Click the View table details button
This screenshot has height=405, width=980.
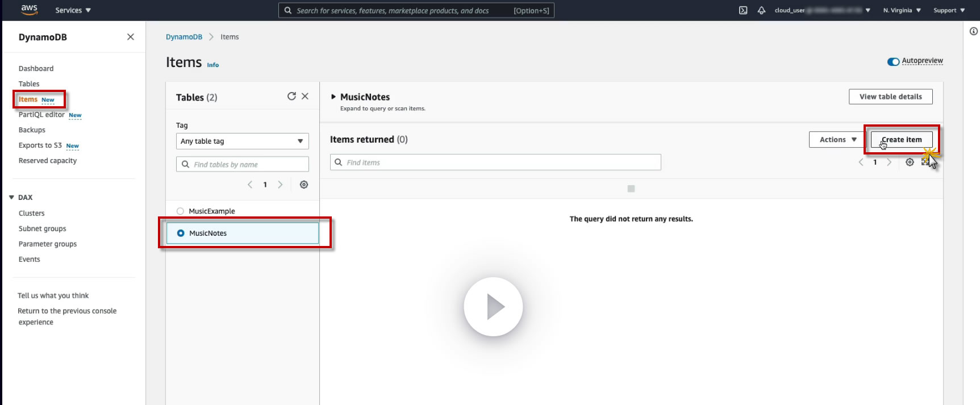pyautogui.click(x=891, y=97)
